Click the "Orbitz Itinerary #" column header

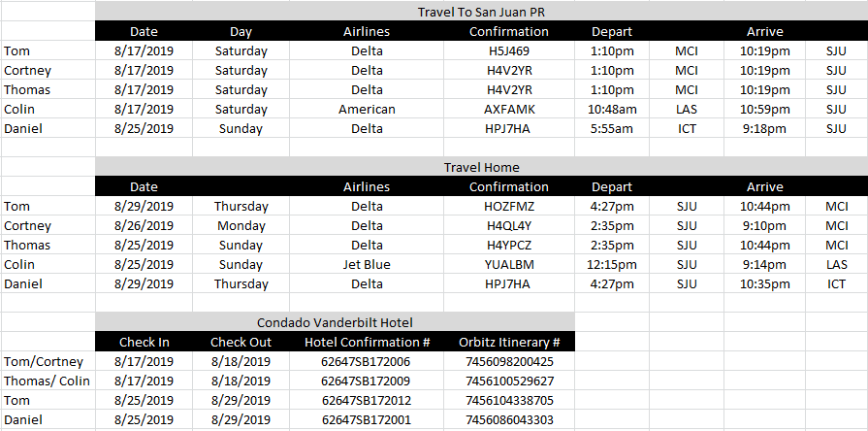tap(509, 342)
